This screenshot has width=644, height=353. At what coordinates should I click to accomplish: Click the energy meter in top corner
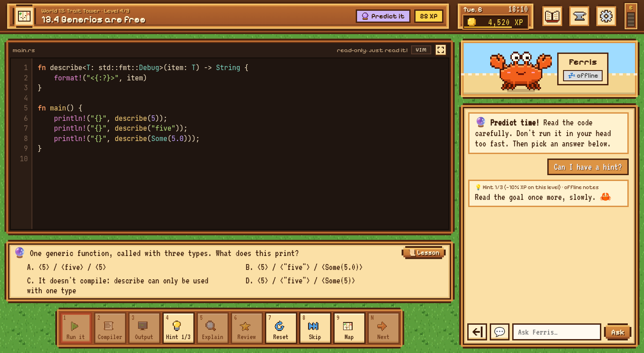point(631,16)
